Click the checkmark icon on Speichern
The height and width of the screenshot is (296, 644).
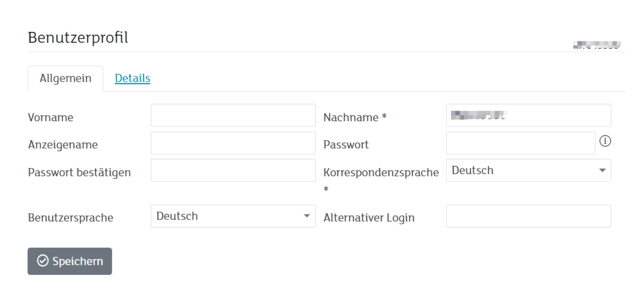click(43, 261)
